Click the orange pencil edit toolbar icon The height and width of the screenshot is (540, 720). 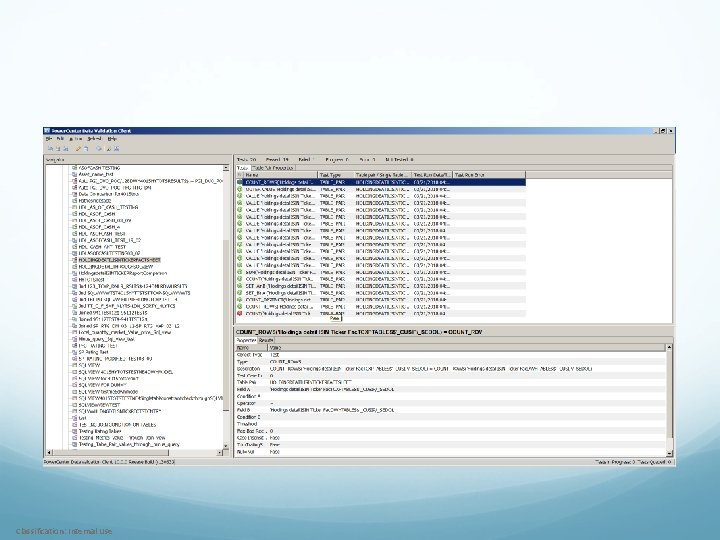[x=79, y=149]
